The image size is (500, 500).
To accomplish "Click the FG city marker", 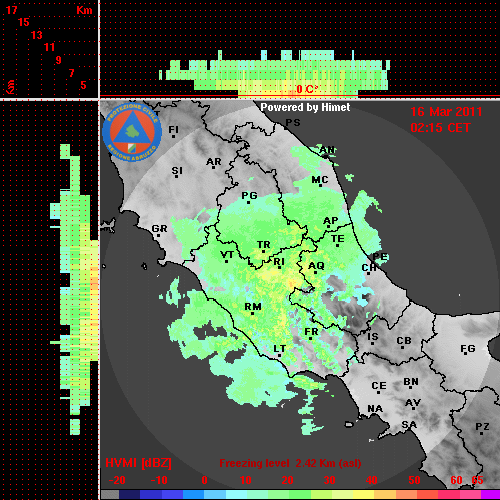I will click(466, 354).
